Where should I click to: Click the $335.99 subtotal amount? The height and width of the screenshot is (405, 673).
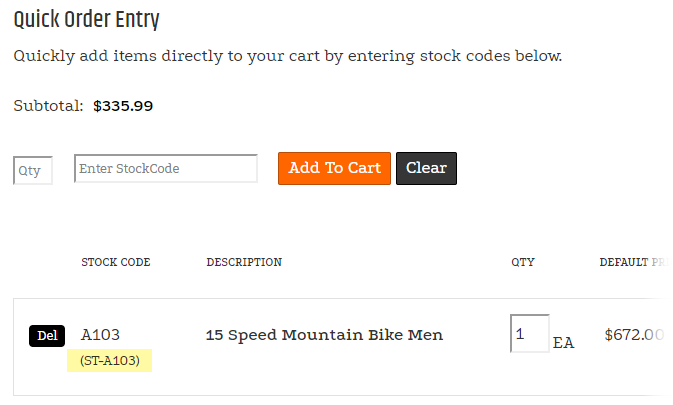[123, 105]
